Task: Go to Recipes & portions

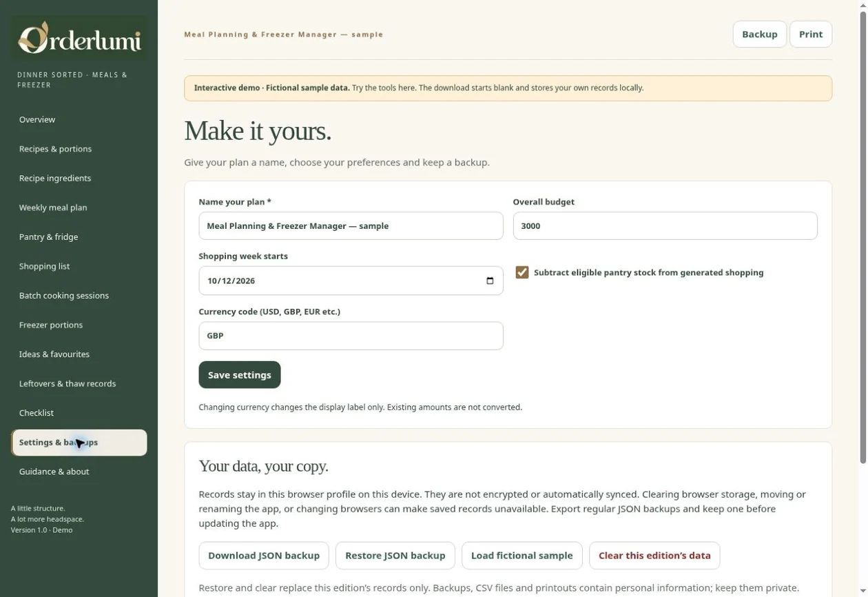Action: [x=79, y=149]
